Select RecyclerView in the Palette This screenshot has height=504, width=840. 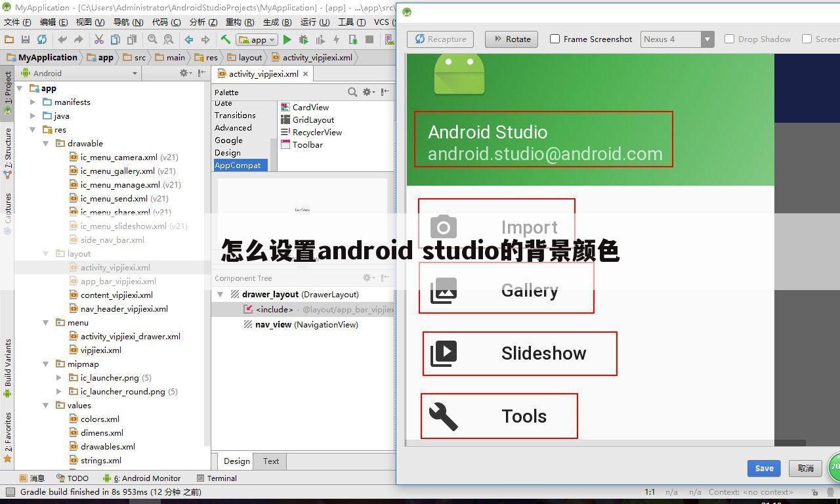point(312,132)
